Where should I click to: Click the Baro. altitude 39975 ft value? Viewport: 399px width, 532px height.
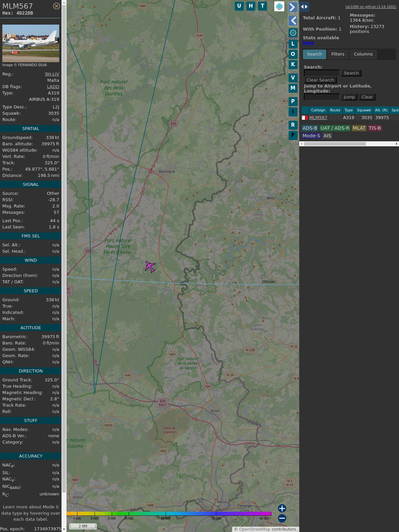50,144
